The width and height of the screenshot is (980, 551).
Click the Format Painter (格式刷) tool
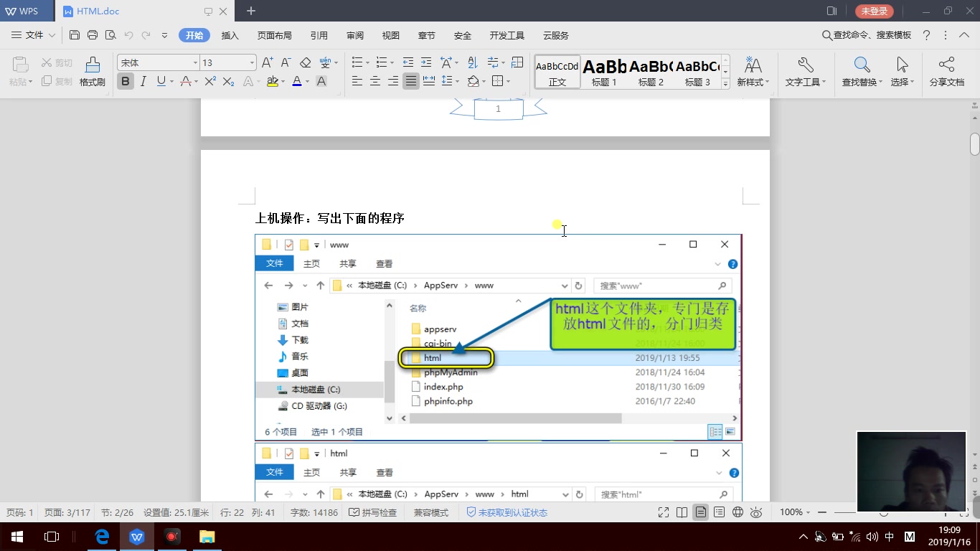pos(92,72)
